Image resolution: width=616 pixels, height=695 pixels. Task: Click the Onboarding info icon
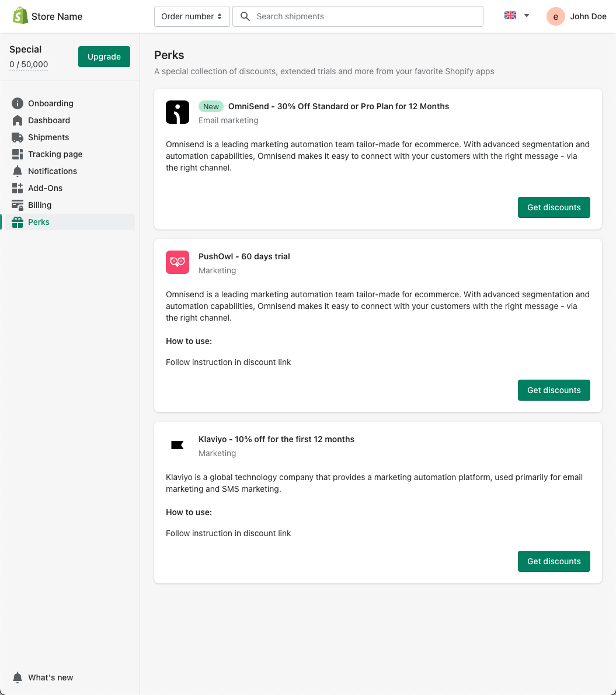coord(18,103)
